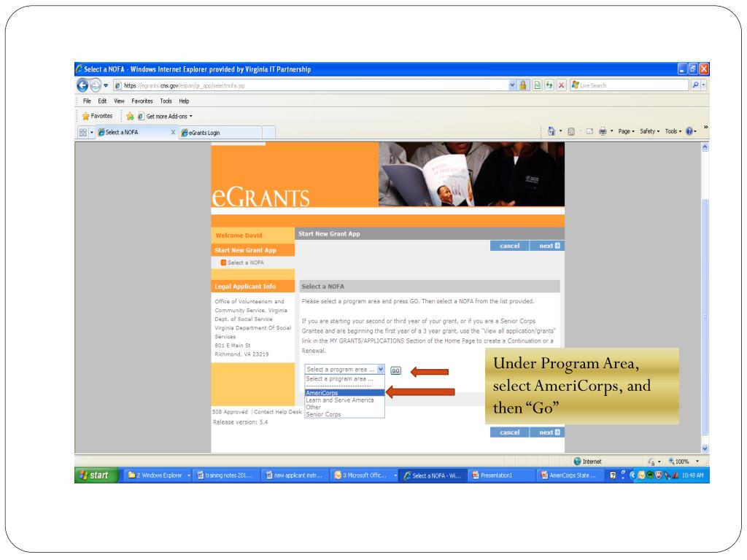Select AmeriCorps in the dropdown list
747x560 pixels.
pyautogui.click(x=344, y=393)
